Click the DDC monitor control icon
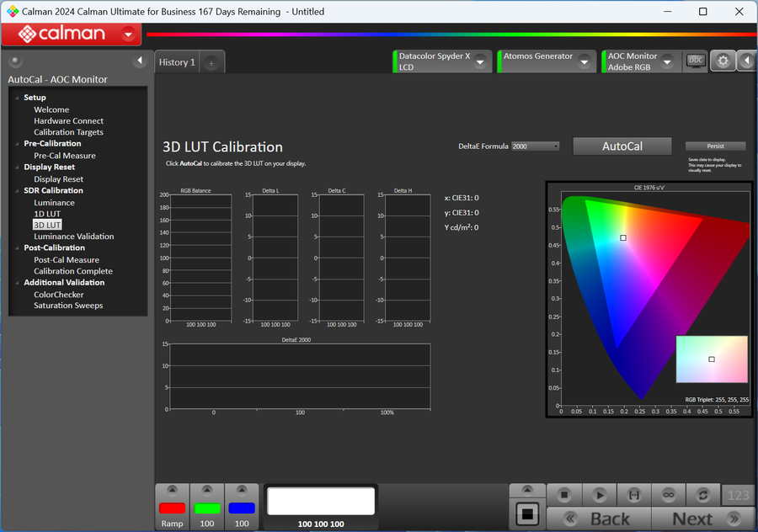 pyautogui.click(x=696, y=61)
